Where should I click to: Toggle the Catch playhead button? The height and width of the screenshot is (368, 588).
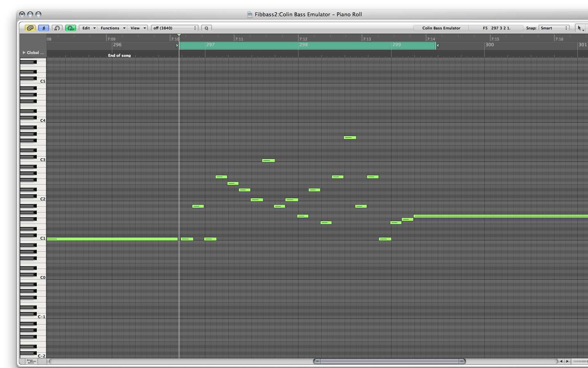pos(44,28)
